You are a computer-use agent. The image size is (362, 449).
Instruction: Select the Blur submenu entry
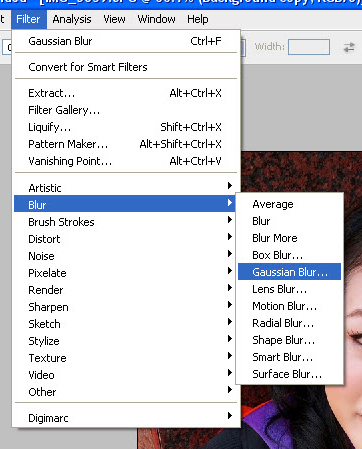(x=125, y=204)
